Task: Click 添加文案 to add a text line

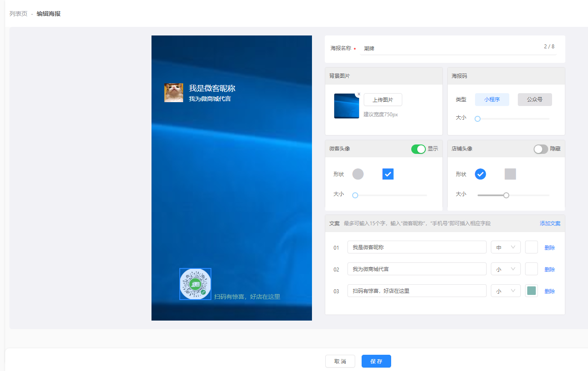Action: [x=550, y=224]
